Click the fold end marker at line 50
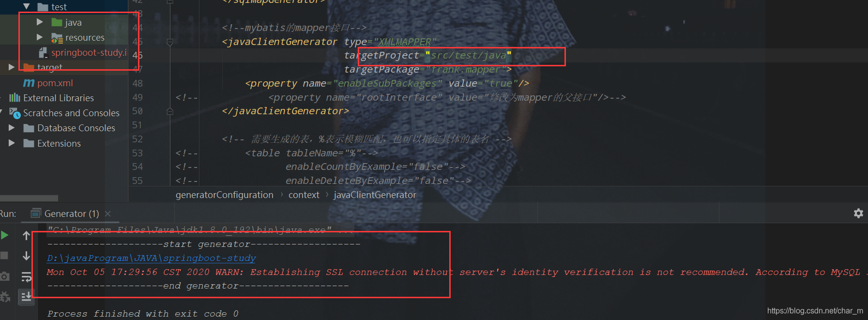This screenshot has width=868, height=320. [x=170, y=111]
